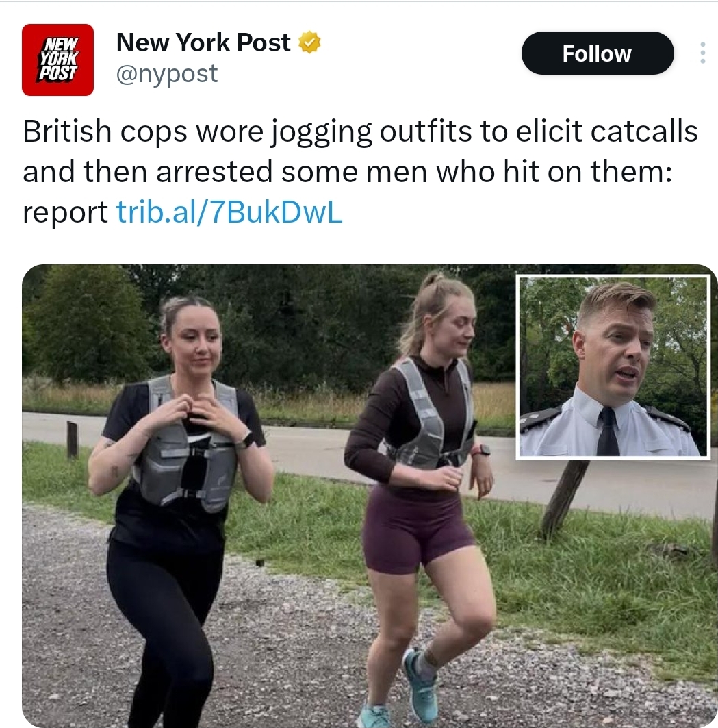This screenshot has height=728, width=718.
Task: Click the woman in the black outfit
Action: pyautogui.click(x=177, y=511)
